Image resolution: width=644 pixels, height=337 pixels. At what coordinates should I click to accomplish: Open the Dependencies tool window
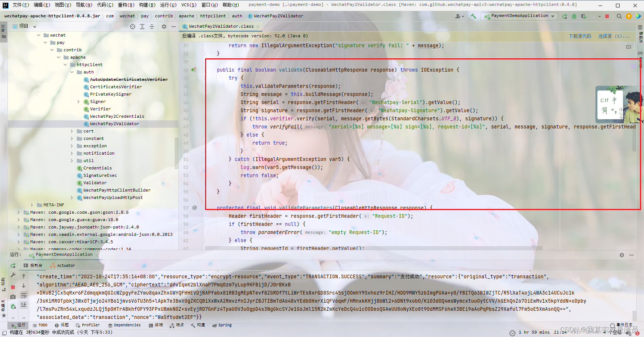(x=125, y=325)
